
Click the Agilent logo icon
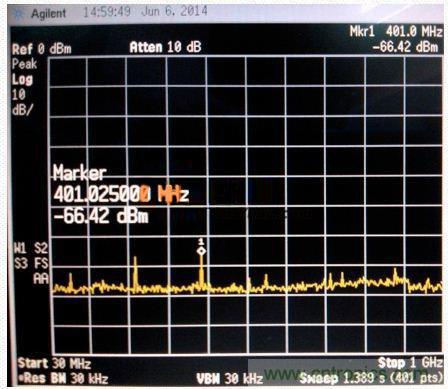19,14
